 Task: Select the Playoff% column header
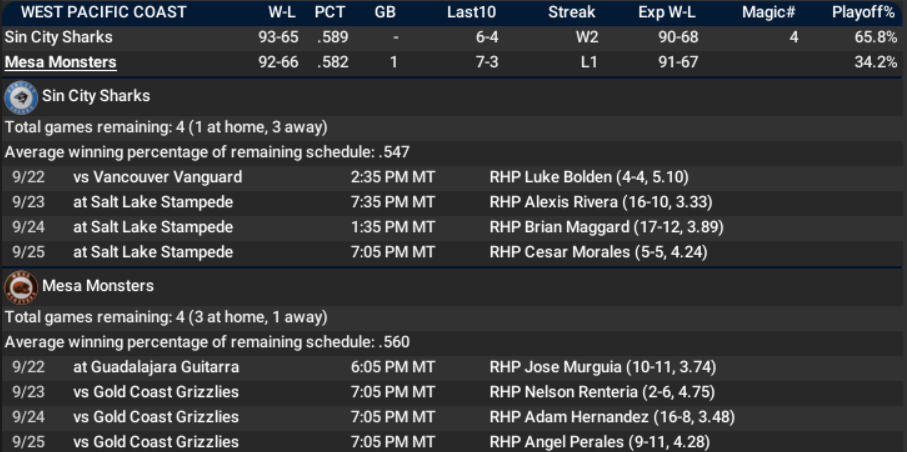[x=864, y=13]
